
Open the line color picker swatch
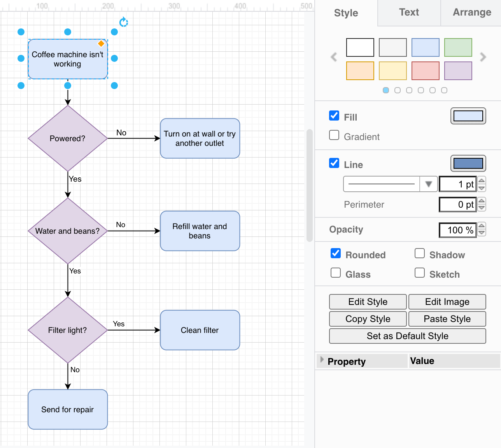(x=468, y=163)
